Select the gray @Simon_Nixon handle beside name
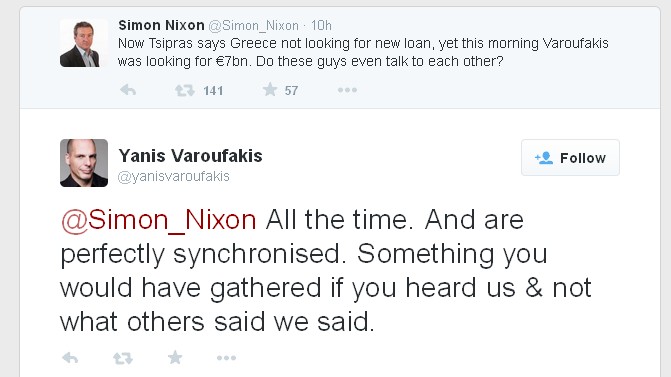This screenshot has height=377, width=671. [253, 26]
